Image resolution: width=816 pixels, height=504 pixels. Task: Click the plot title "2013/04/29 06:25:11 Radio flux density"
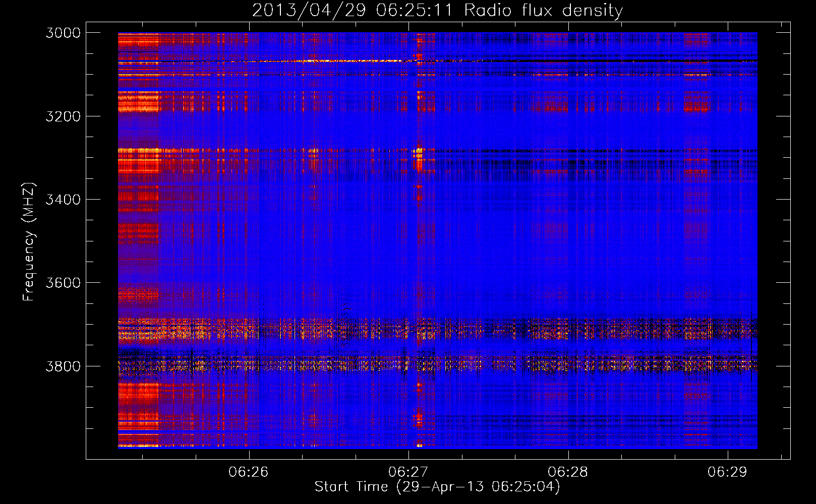coord(437,11)
